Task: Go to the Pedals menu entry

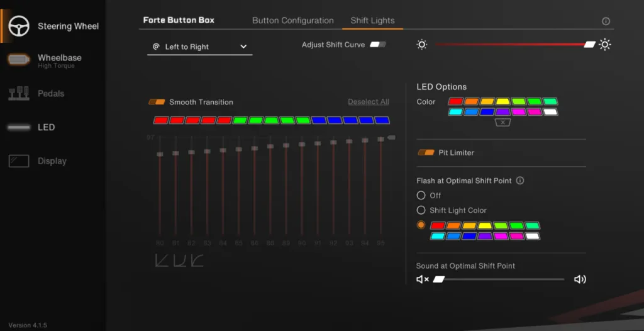Action: (x=51, y=94)
